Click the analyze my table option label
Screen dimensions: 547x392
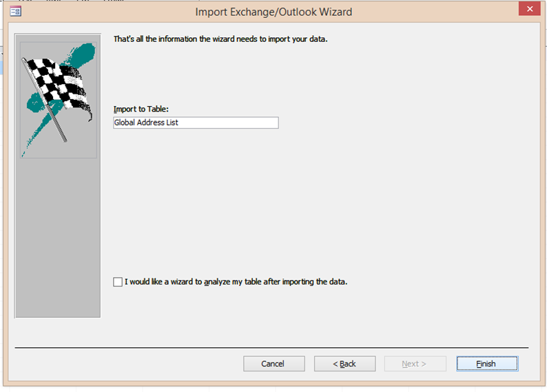pyautogui.click(x=236, y=282)
